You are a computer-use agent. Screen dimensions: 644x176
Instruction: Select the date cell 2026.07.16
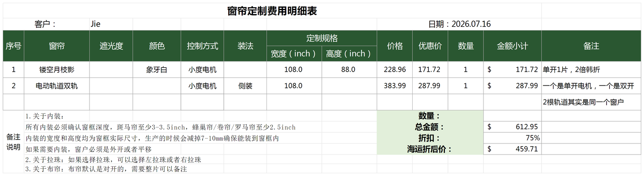tap(459, 24)
